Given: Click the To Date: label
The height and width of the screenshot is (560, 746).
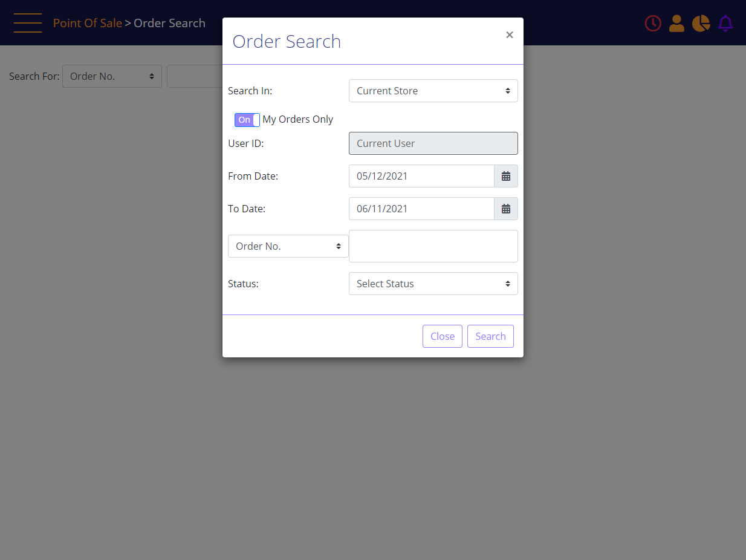Looking at the screenshot, I should tap(247, 209).
